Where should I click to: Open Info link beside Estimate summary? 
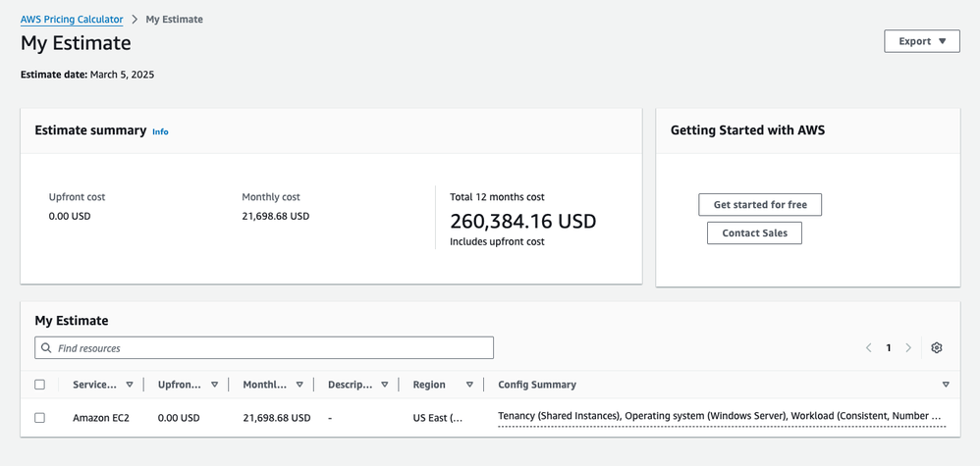[160, 131]
